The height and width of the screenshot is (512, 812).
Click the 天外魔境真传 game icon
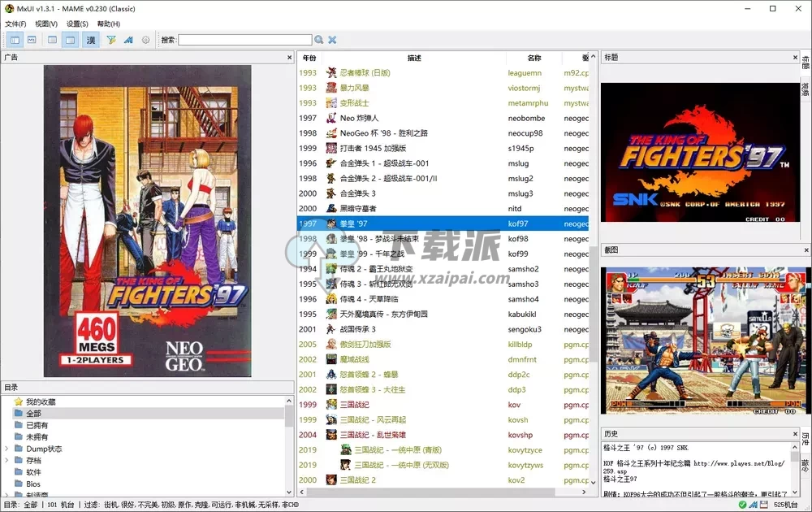(x=331, y=314)
